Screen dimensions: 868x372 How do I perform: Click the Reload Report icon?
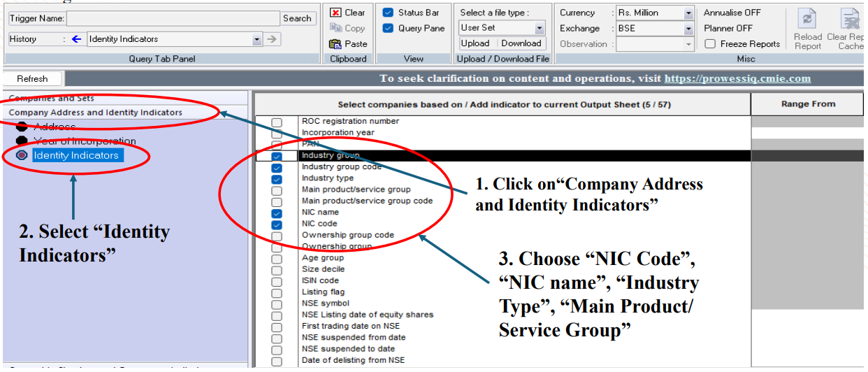[x=808, y=19]
